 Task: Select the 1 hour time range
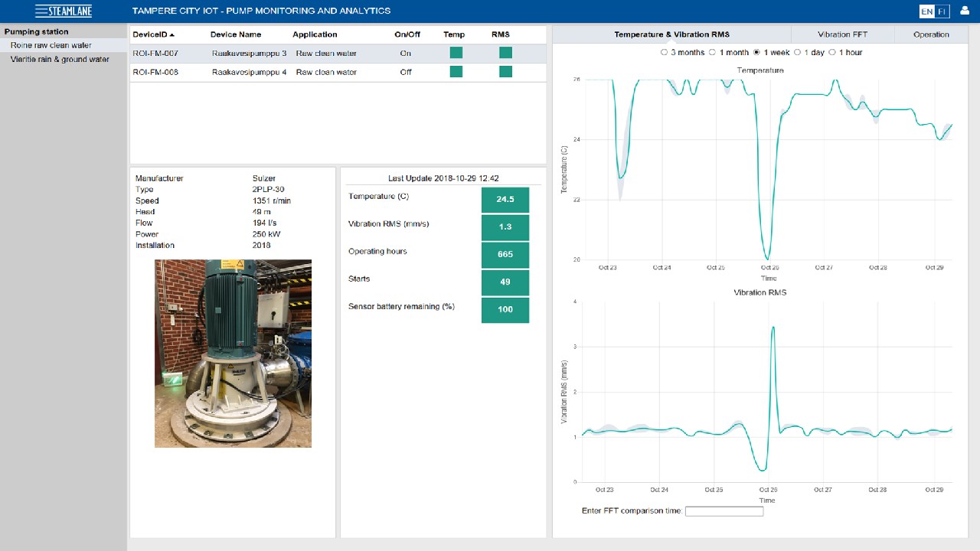[832, 53]
